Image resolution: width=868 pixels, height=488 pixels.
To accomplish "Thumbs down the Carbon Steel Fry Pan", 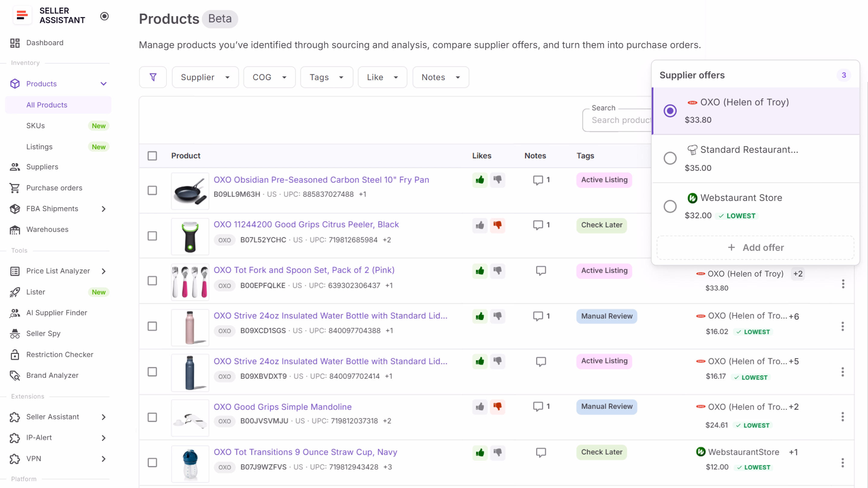I will click(497, 180).
